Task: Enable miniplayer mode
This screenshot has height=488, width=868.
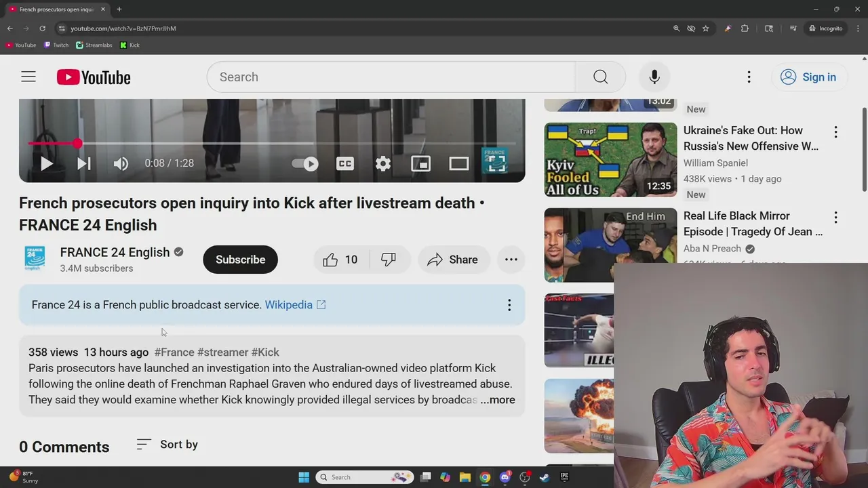Action: [420, 163]
